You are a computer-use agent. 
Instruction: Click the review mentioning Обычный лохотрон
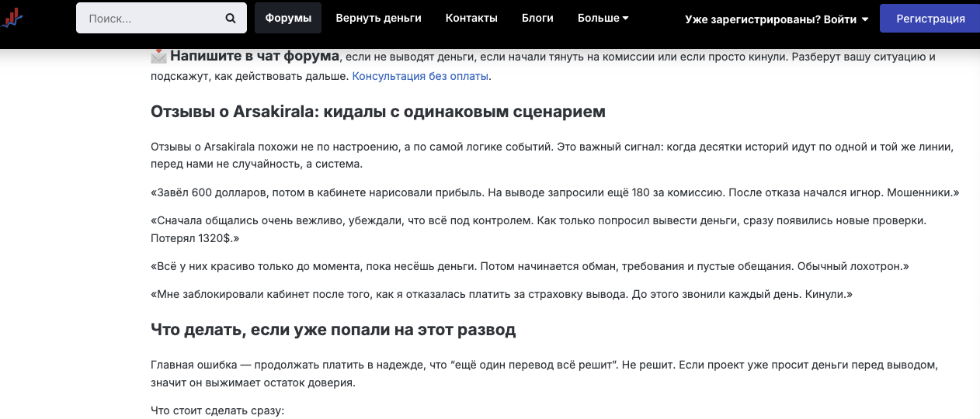pos(530,266)
